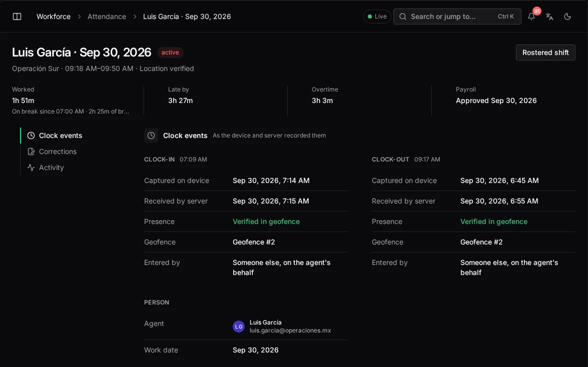Open the language translation icon
Viewport: 588px width, 367px height.
tap(549, 16)
